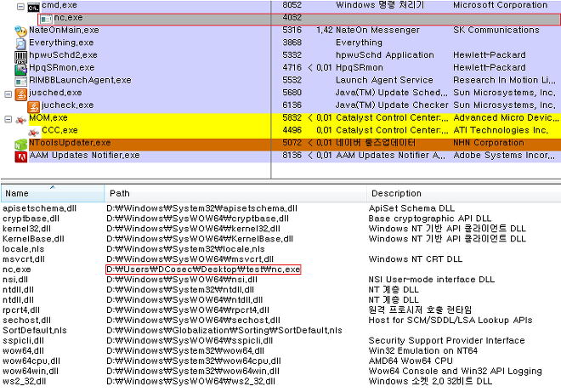Image resolution: width=561 pixels, height=392 pixels.
Task: Click 'NHN Corporation' company name
Action: (x=489, y=143)
